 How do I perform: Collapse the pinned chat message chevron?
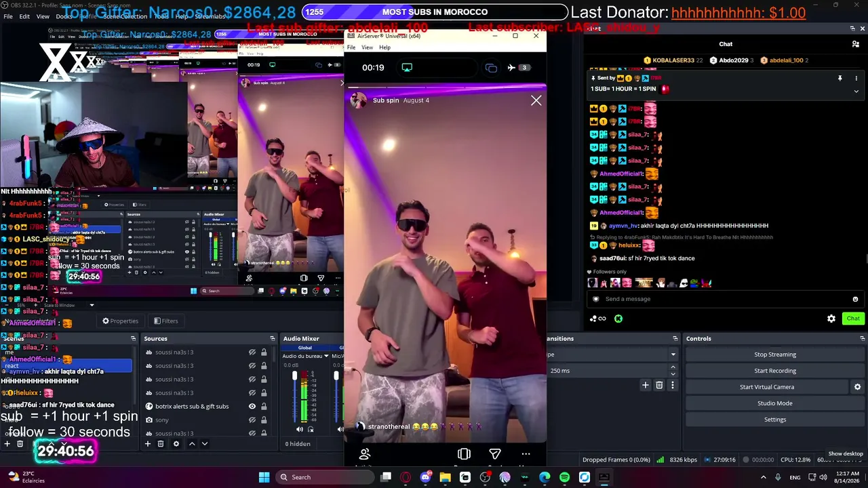point(856,91)
